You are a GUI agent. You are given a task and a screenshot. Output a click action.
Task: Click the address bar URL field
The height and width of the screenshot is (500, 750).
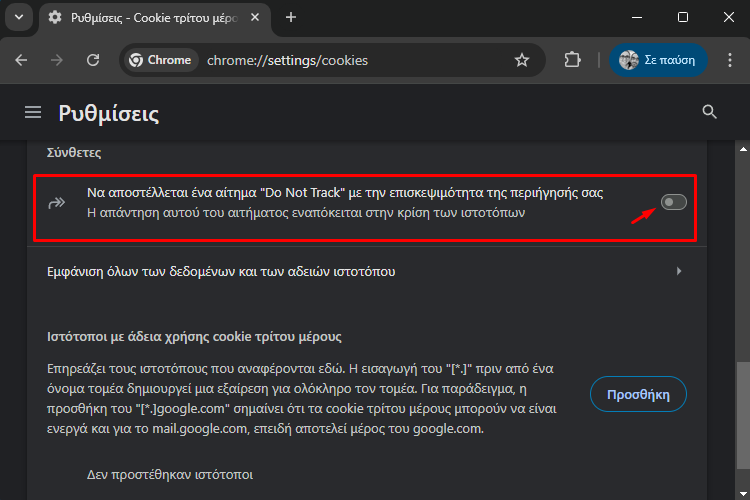[356, 60]
